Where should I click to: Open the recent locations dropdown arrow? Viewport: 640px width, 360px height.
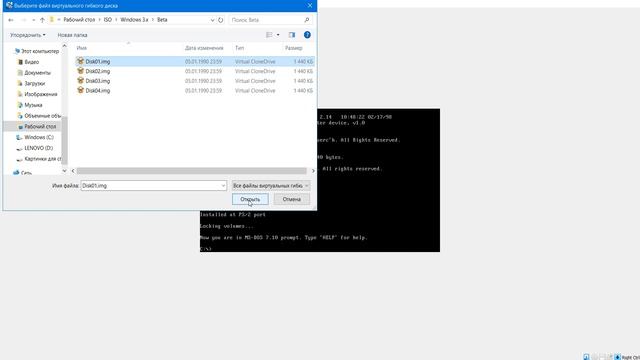[x=33, y=20]
